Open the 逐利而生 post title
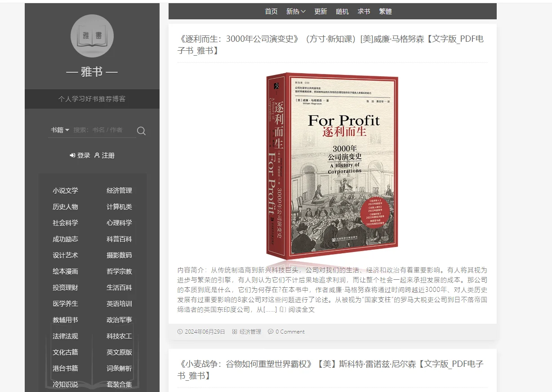The height and width of the screenshot is (392, 552). tap(330, 44)
